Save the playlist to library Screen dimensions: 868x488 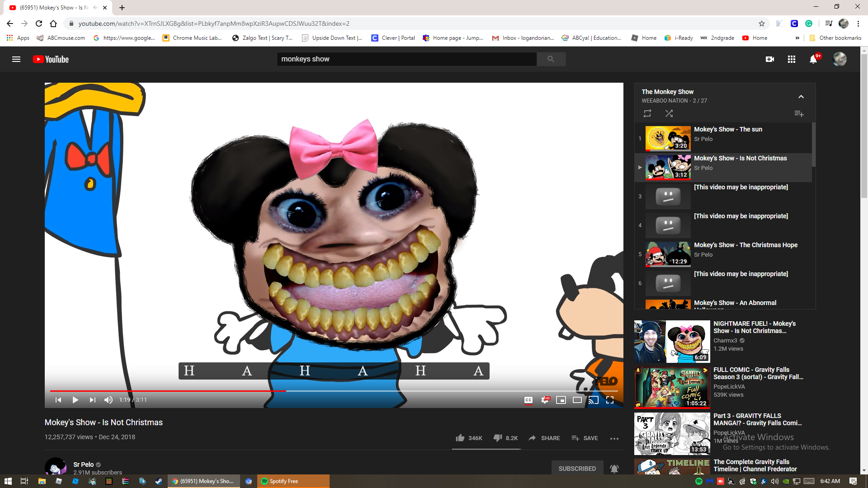coord(799,113)
